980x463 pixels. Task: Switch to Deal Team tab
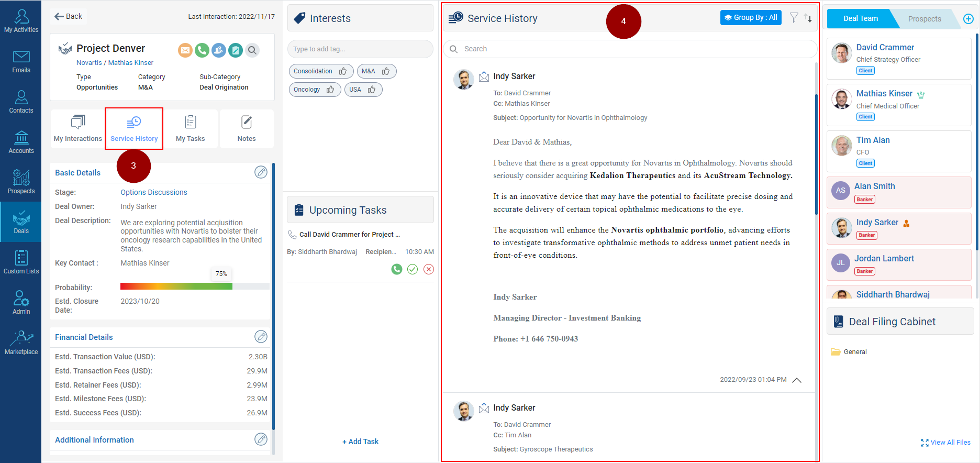point(861,18)
